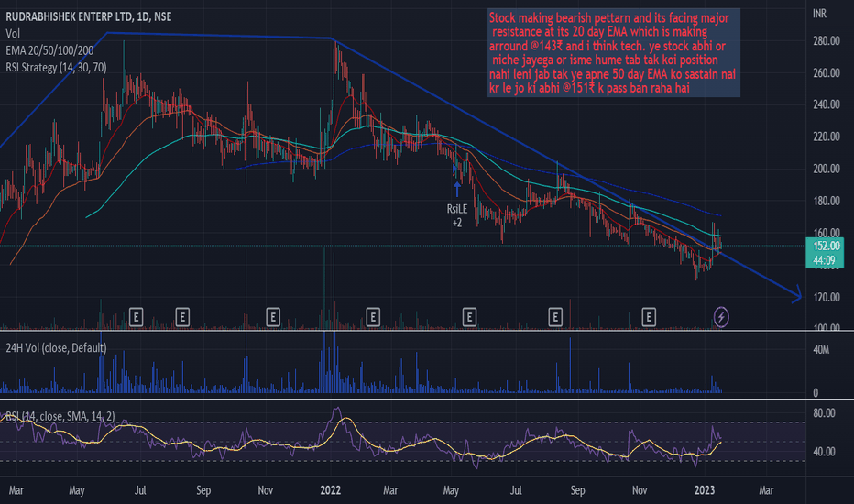Click the Vol legend label

pyautogui.click(x=13, y=34)
